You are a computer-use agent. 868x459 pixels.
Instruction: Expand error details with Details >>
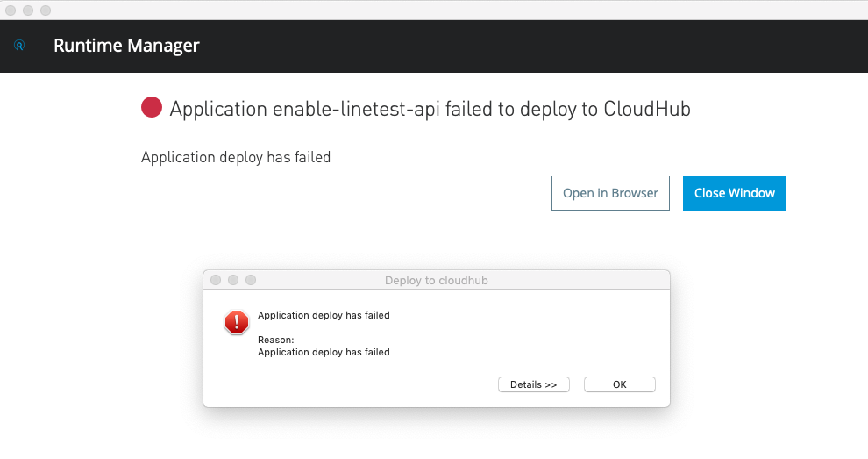pos(533,384)
